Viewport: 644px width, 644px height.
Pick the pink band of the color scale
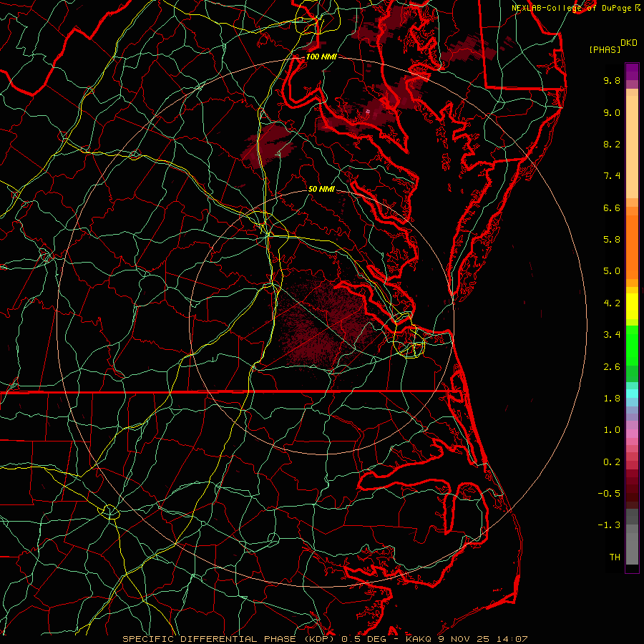pyautogui.click(x=632, y=434)
